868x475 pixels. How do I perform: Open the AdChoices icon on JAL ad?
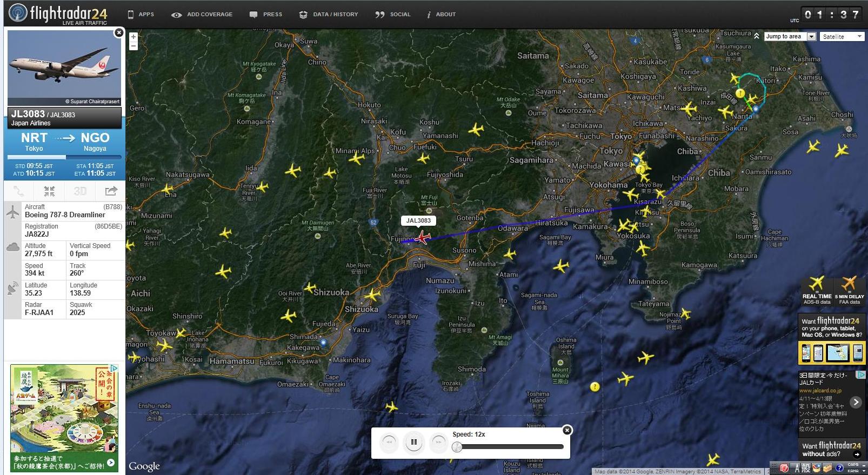(862, 374)
